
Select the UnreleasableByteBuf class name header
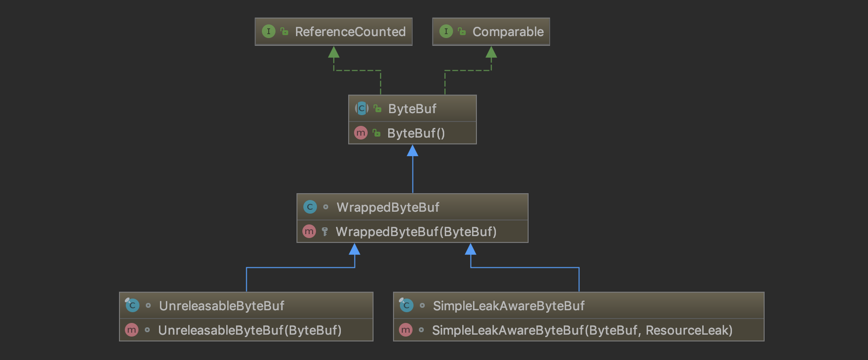coord(221,305)
